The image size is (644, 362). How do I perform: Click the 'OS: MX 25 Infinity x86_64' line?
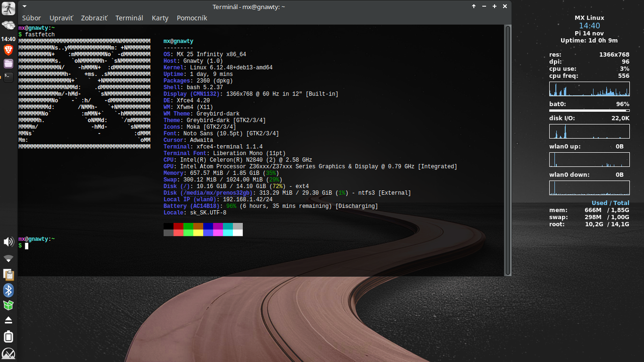point(205,54)
